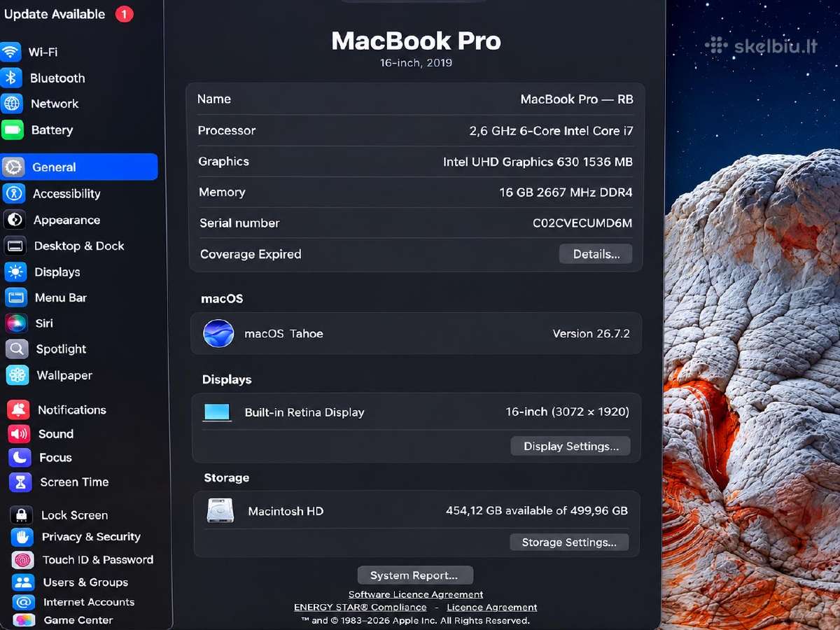Open the Software Licence Agreement link

point(416,594)
